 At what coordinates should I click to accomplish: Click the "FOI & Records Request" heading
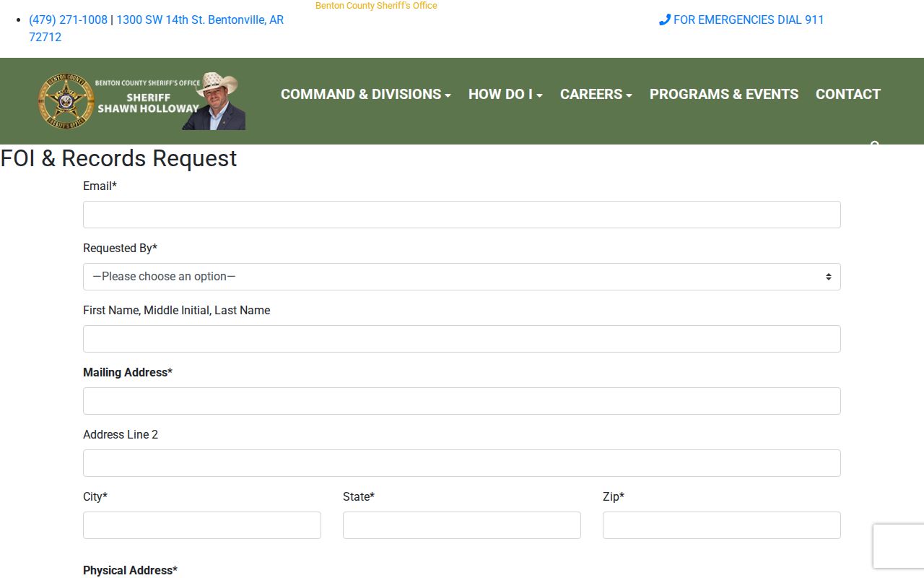coord(118,158)
